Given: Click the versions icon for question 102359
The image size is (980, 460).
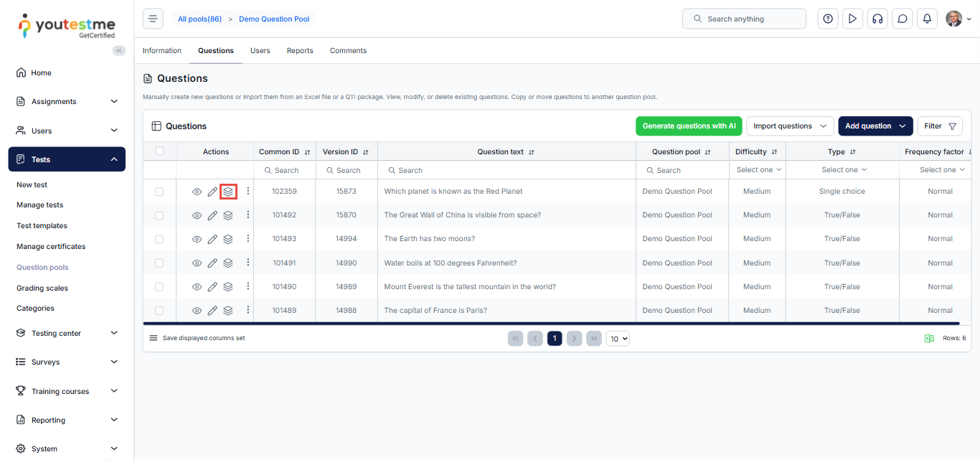Looking at the screenshot, I should tap(228, 192).
